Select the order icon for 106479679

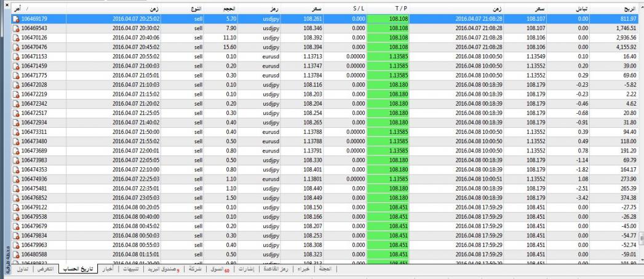point(16,227)
